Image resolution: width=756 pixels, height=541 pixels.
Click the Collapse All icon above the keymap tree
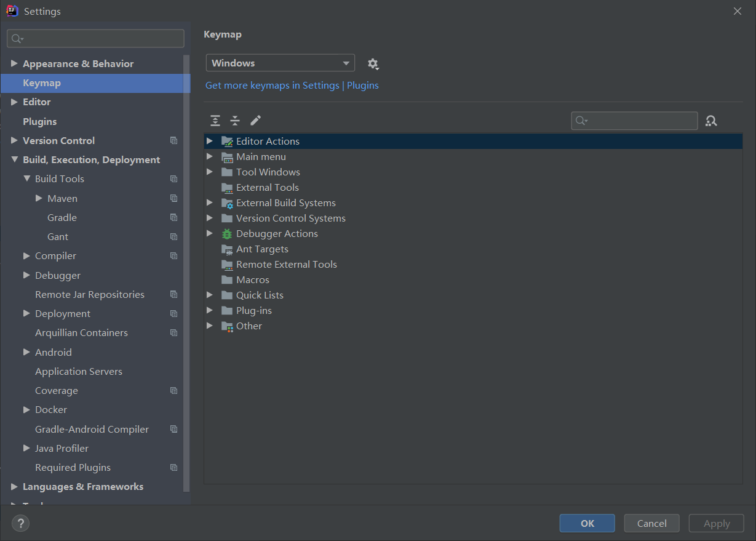[234, 121]
